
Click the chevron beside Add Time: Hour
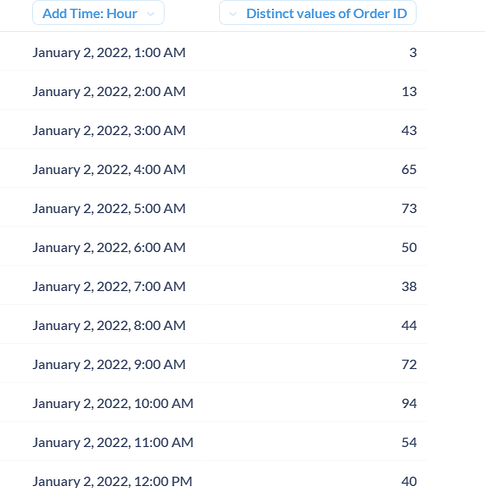click(151, 14)
